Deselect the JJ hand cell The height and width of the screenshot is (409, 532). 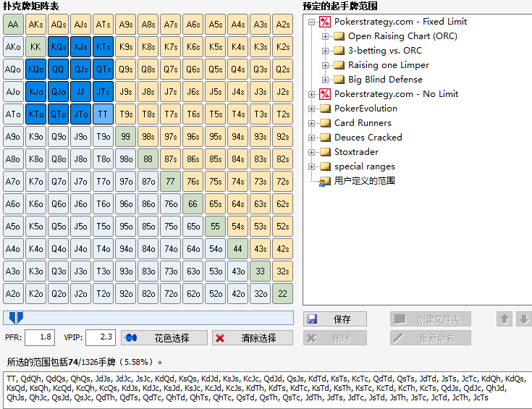coord(81,92)
